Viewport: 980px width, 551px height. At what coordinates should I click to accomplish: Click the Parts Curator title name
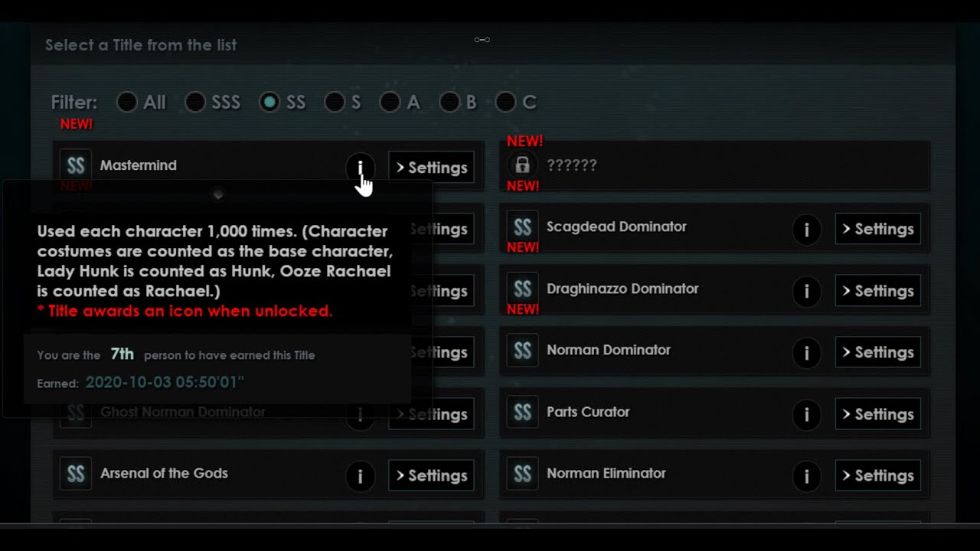tap(588, 412)
